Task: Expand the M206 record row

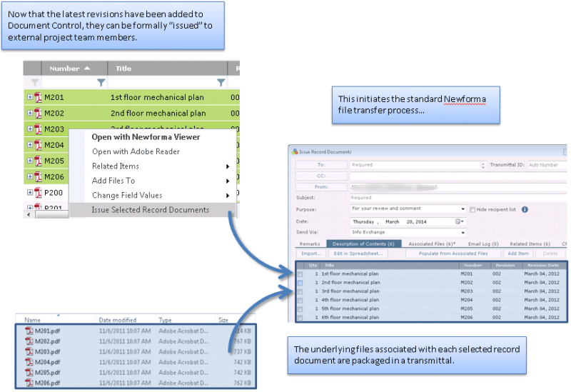Action: pyautogui.click(x=30, y=176)
